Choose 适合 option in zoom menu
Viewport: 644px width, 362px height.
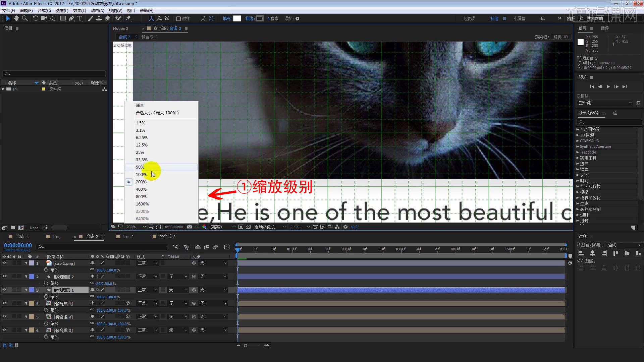(x=161, y=105)
